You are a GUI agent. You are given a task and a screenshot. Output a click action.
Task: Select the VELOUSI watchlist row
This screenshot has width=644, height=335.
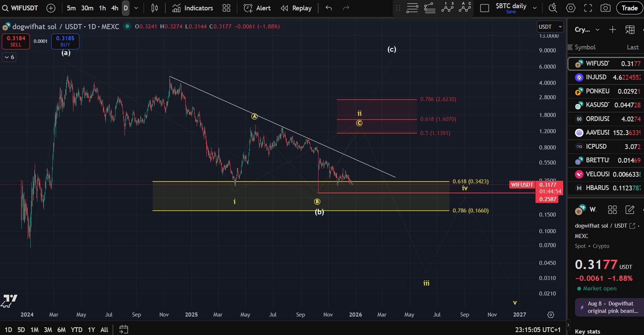pyautogui.click(x=606, y=174)
